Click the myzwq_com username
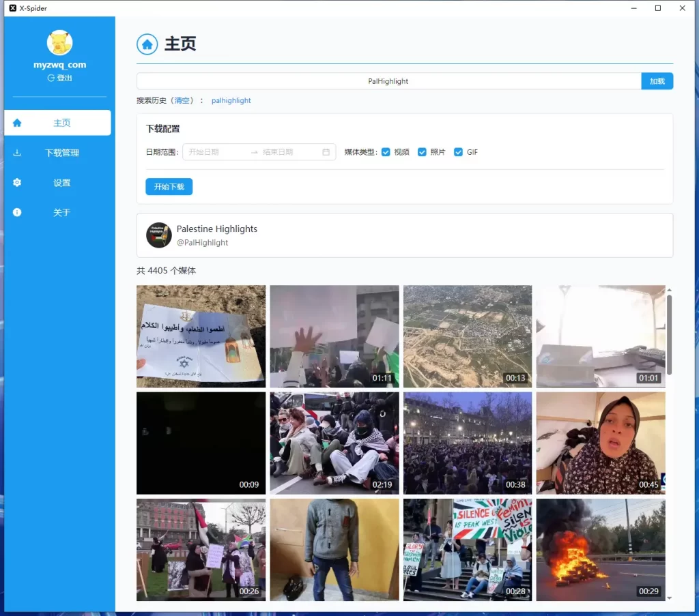This screenshot has height=616, width=699. coord(60,65)
